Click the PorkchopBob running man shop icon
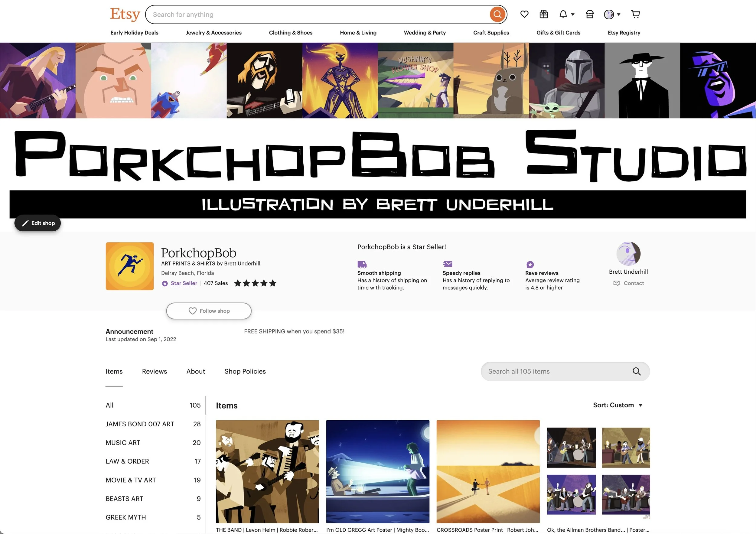756x534 pixels. pyautogui.click(x=130, y=266)
